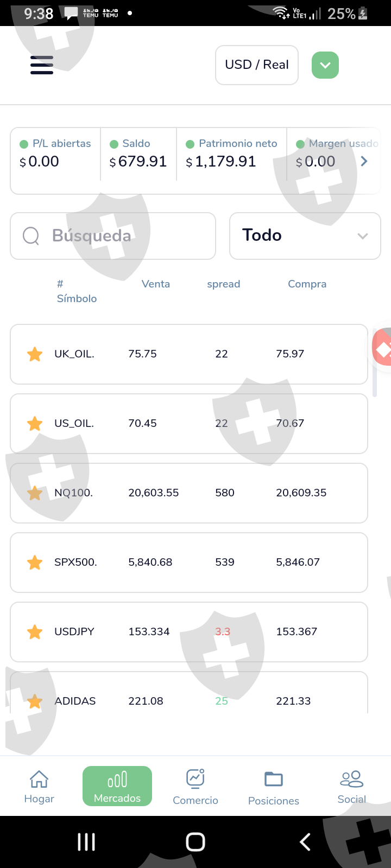This screenshot has width=391, height=868.
Task: Tap the red floating side widget
Action: (x=382, y=347)
